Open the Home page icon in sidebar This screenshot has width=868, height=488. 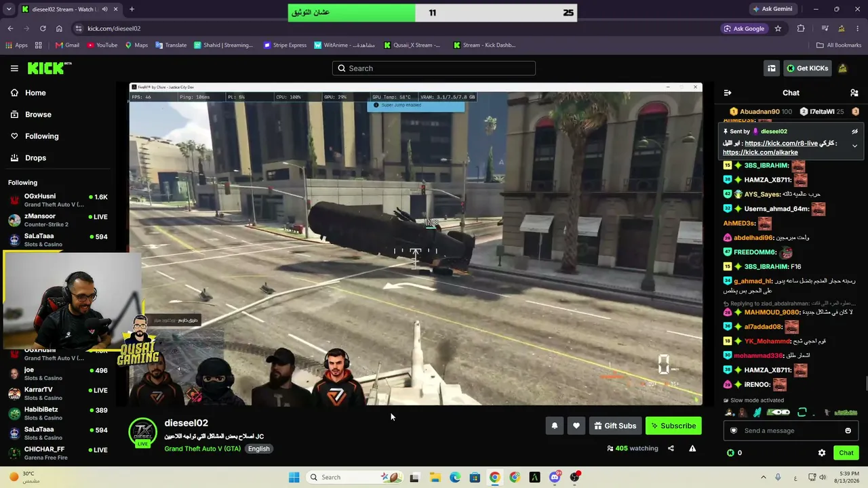tap(14, 93)
